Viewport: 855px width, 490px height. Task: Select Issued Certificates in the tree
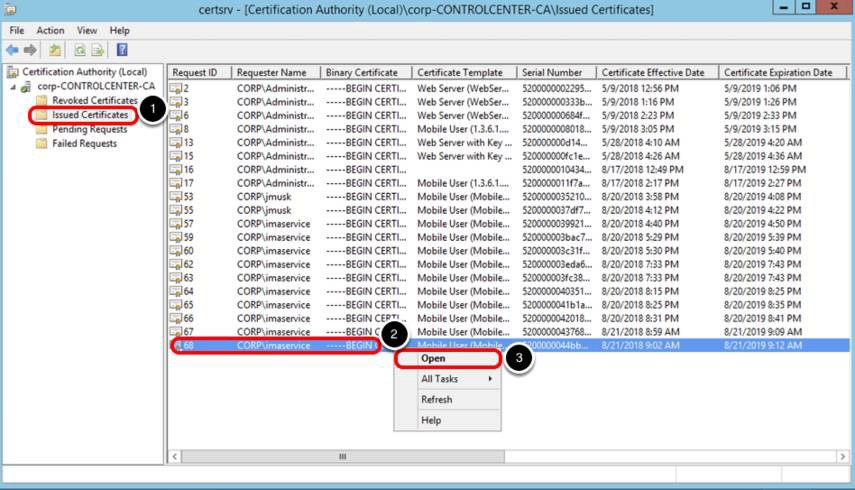click(89, 115)
